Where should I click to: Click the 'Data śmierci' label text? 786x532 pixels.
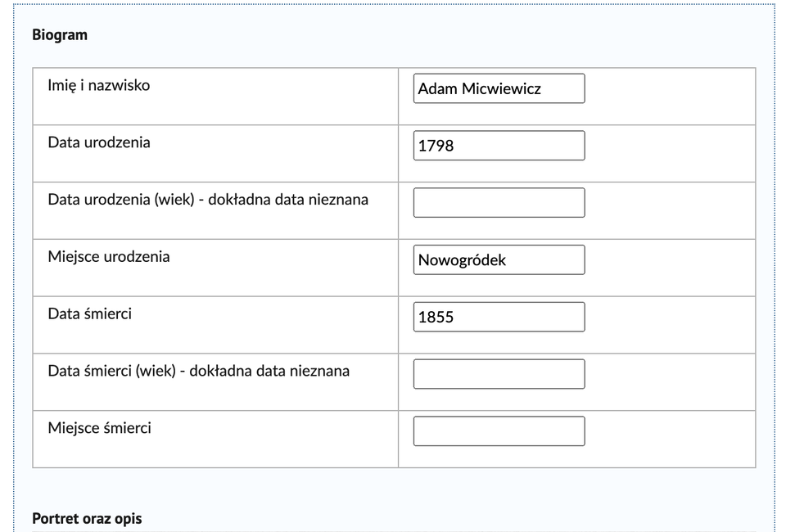point(89,314)
